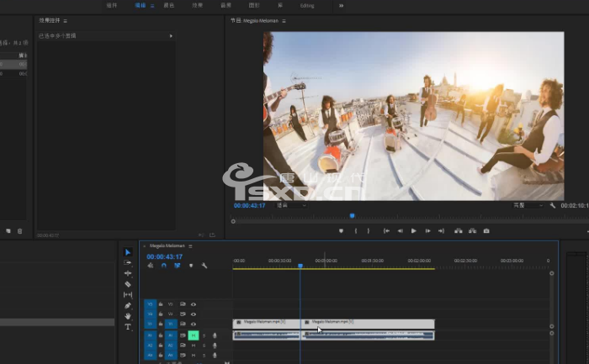The image size is (589, 364).
Task: Open program monitor settings wrench
Action: [x=553, y=205]
